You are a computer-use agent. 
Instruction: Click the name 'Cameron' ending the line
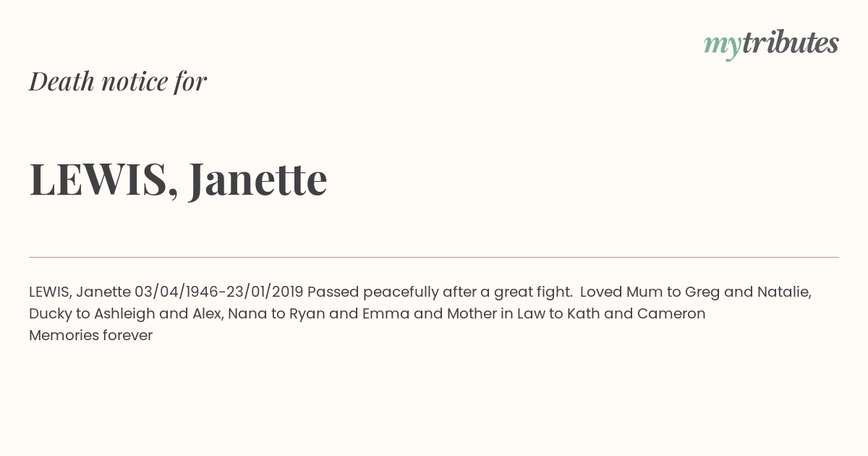[671, 314]
